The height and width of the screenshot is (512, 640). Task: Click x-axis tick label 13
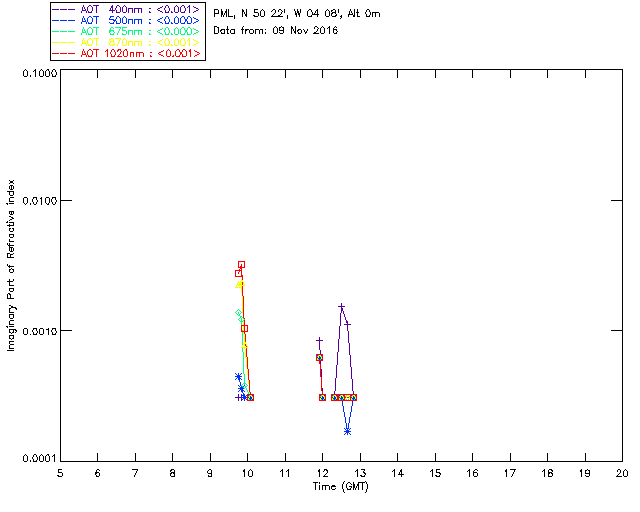[360, 474]
